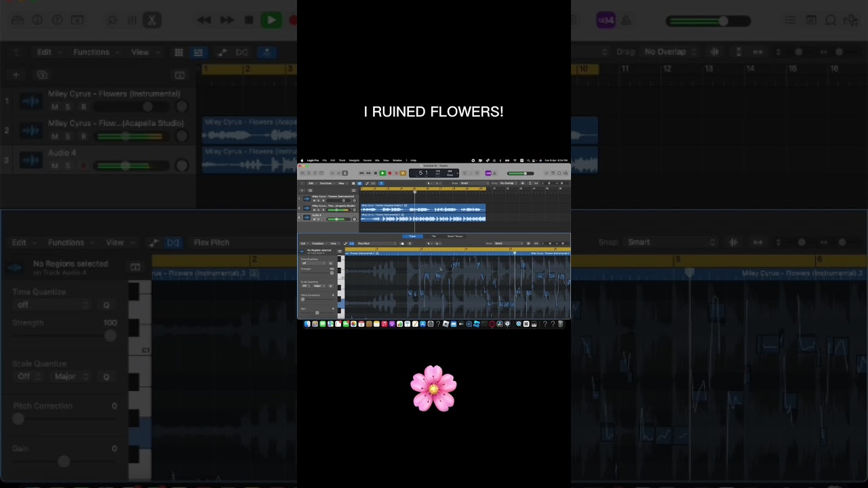Open tracks area Functions menu in center window

click(x=327, y=183)
